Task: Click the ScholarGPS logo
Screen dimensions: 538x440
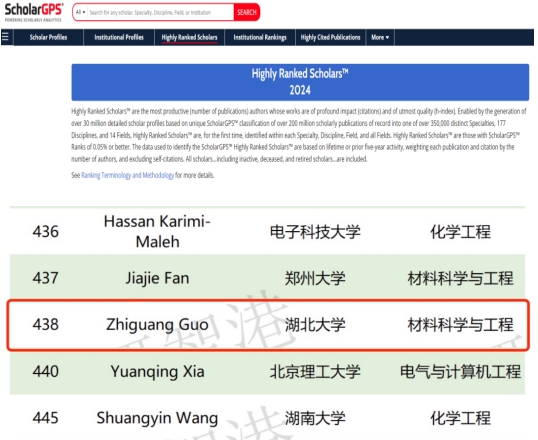Action: coord(34,12)
